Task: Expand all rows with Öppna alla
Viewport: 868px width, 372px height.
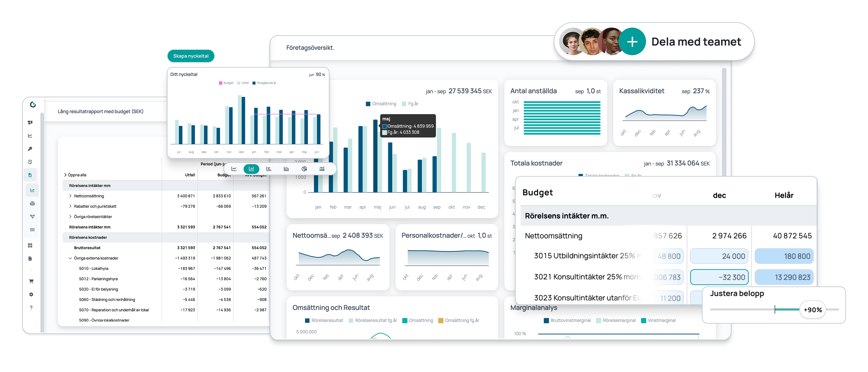Action: click(75, 175)
